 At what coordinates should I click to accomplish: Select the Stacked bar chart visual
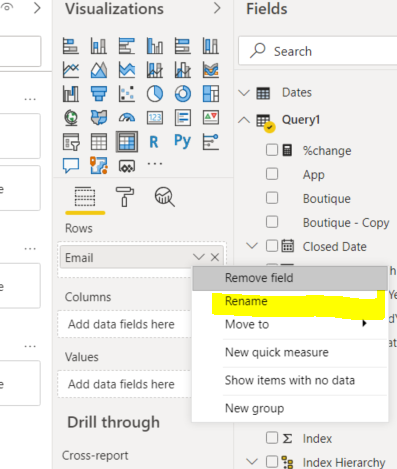coord(71,46)
